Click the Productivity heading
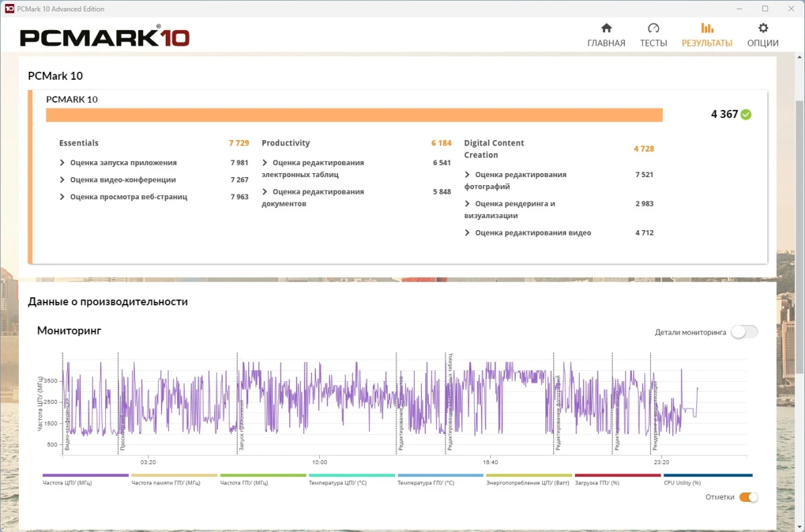Viewport: 805px width, 532px height. click(286, 143)
